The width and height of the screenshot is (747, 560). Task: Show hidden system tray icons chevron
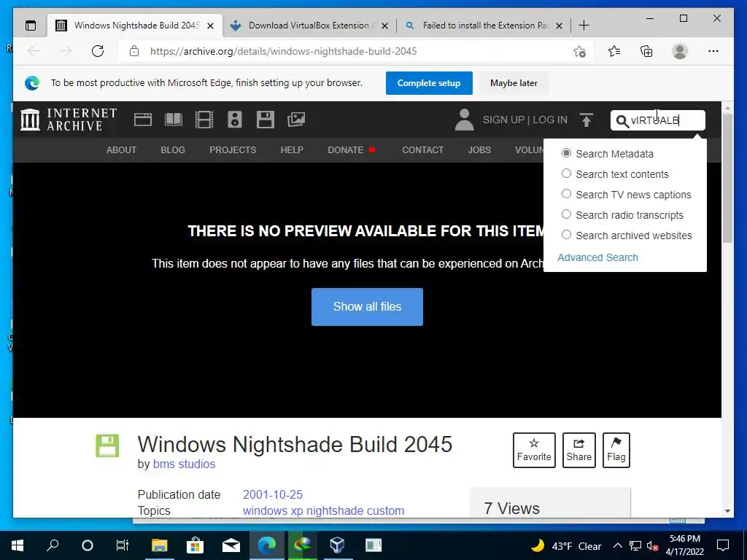point(617,545)
